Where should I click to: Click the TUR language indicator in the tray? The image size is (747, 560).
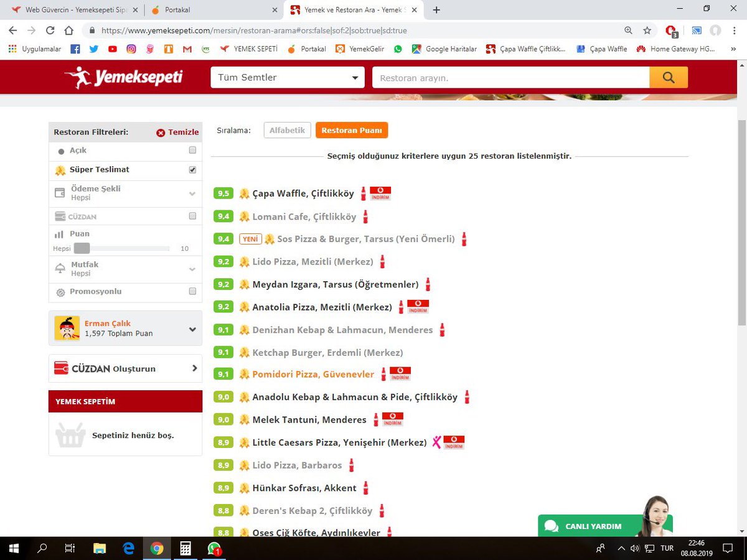(x=667, y=548)
